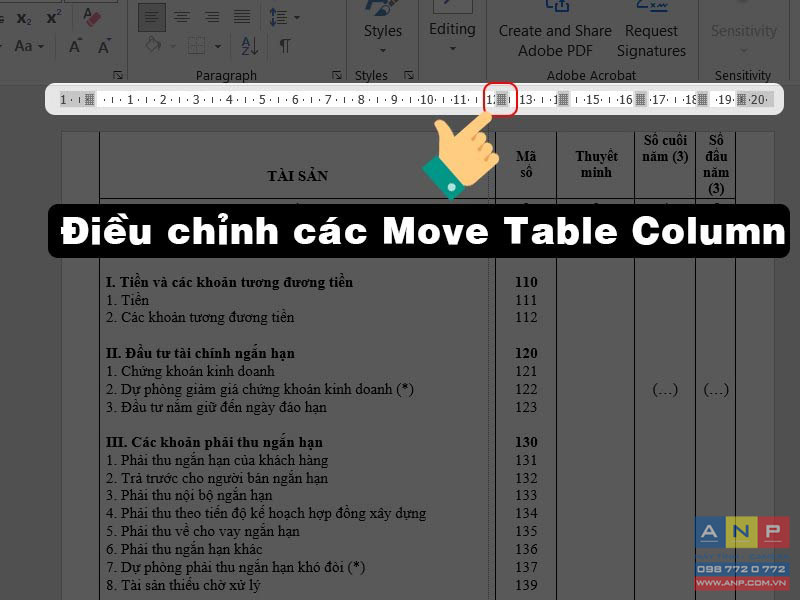Click the "Số đầu năm (3)" header
The width and height of the screenshot is (800, 600).
tap(716, 164)
